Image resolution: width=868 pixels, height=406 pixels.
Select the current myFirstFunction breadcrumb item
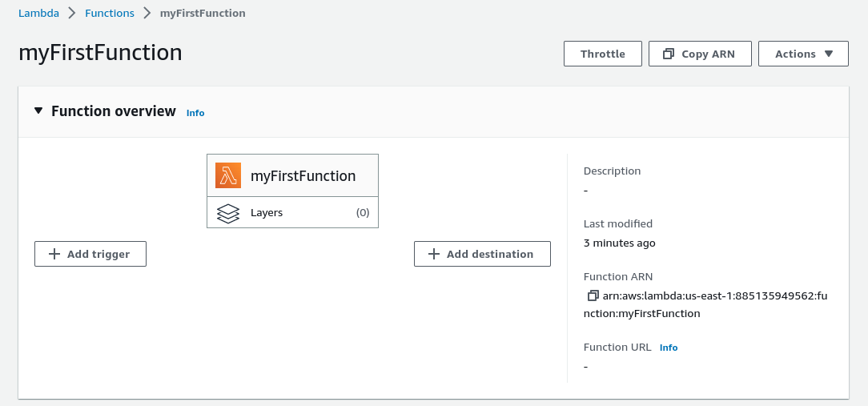[203, 14]
